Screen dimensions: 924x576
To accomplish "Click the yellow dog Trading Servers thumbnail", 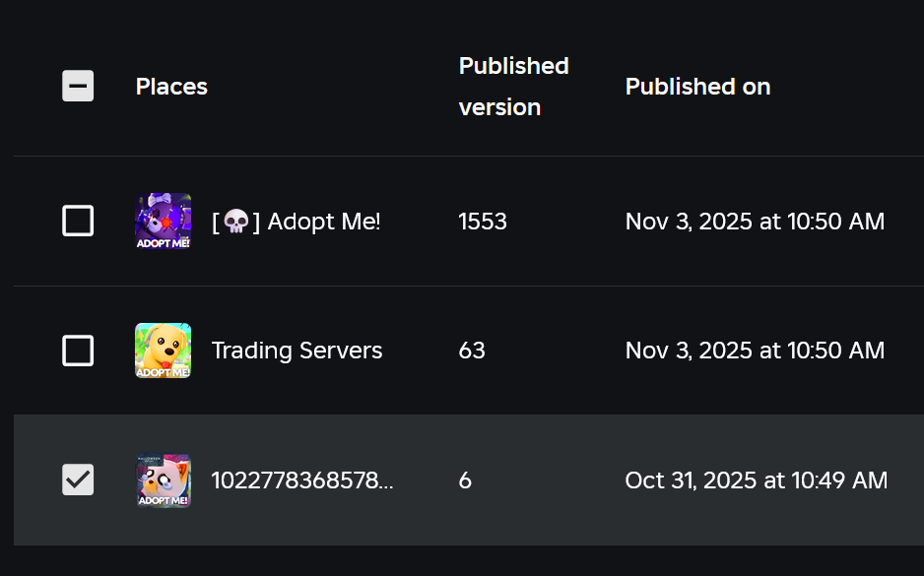I will point(164,351).
